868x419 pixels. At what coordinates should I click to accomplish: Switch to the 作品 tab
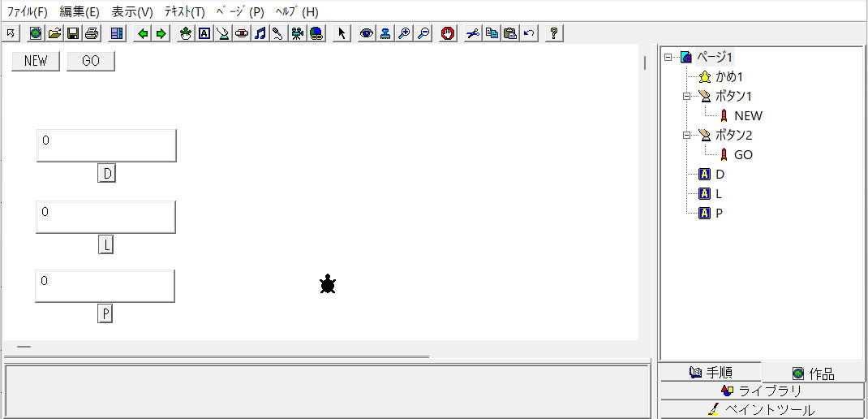coord(813,373)
